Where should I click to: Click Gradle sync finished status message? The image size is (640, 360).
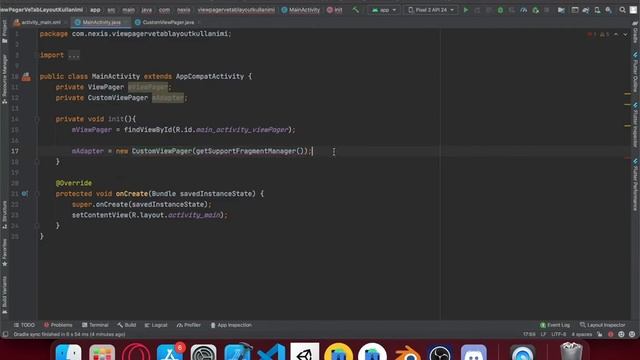click(x=69, y=334)
